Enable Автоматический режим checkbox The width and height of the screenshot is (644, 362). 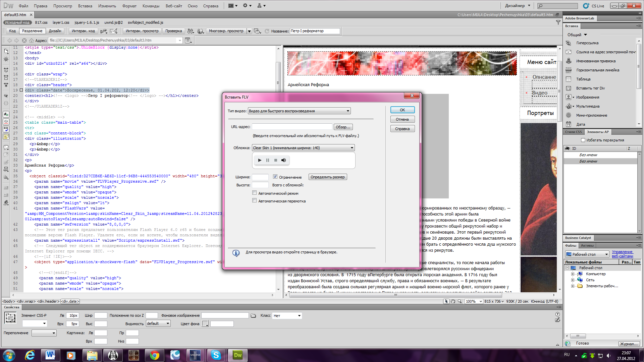point(255,193)
